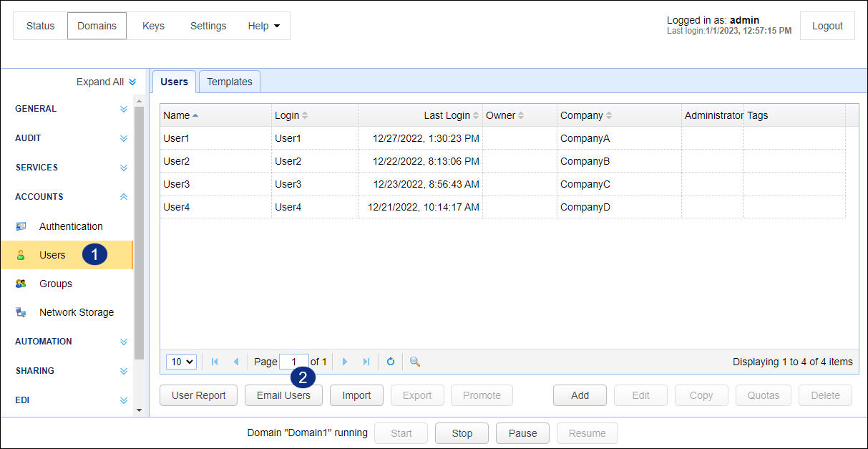The width and height of the screenshot is (868, 449).
Task: Open Authentication in the sidebar
Action: click(x=67, y=226)
